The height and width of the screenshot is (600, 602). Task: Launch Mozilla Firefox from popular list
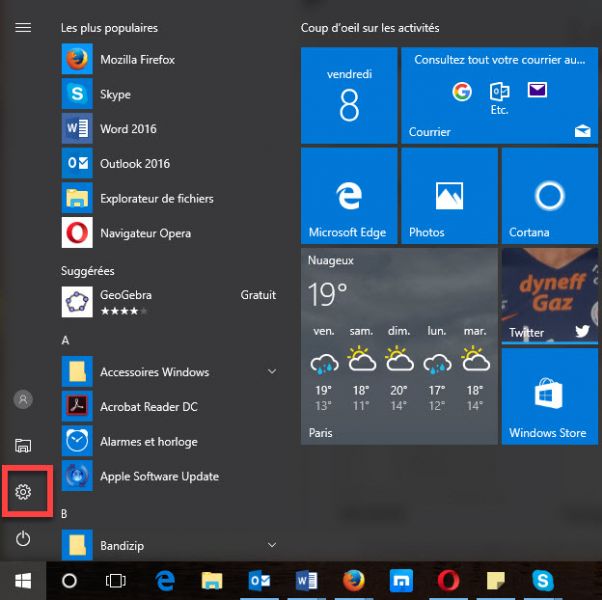click(x=169, y=59)
